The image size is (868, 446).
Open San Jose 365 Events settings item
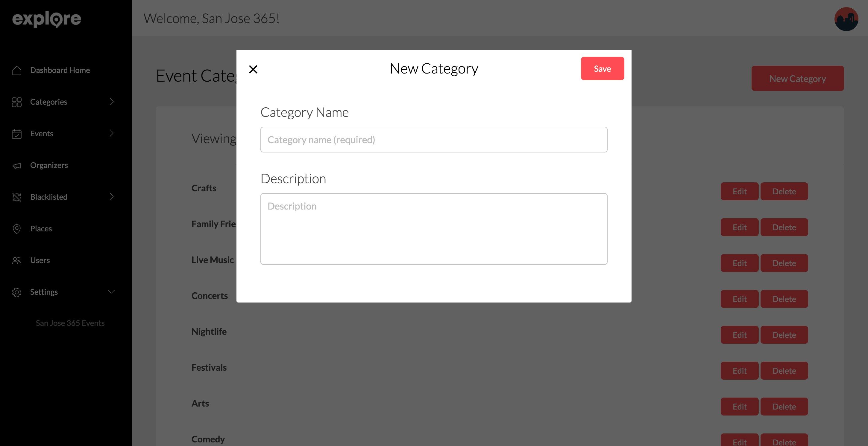pyautogui.click(x=70, y=323)
